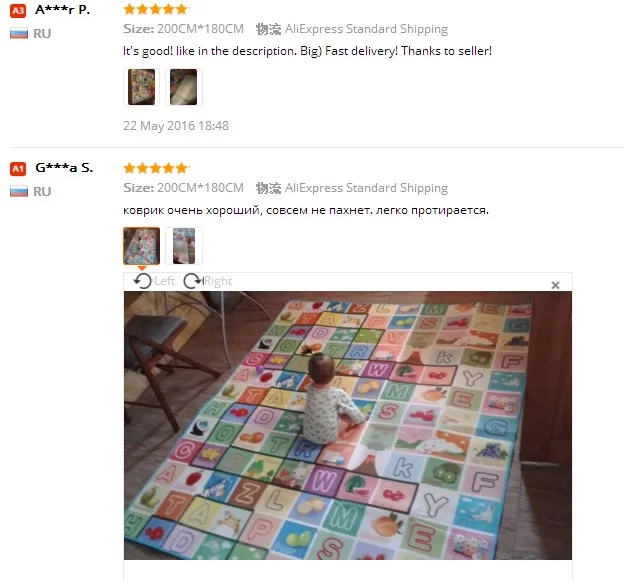Open the first thumbnail in A***r P.'s review
Viewport: 624px width, 581px height.
tap(141, 87)
